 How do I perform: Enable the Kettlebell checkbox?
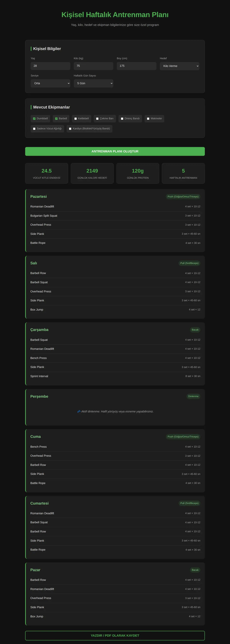tap(75, 119)
